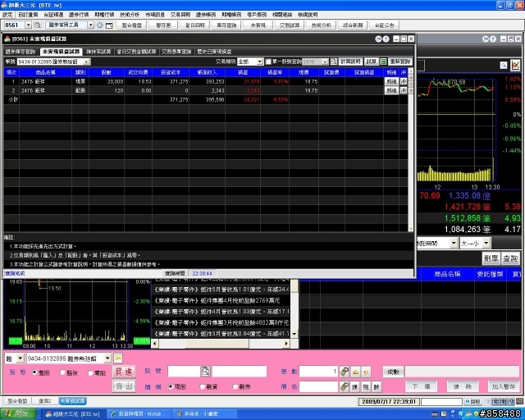Click the orange up-arrow to increase quantity

coord(356,372)
